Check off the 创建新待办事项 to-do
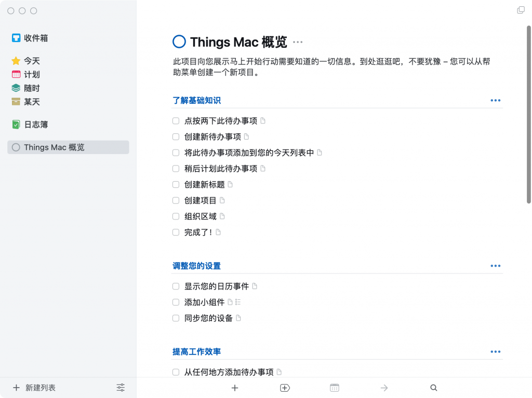This screenshot has width=532, height=398. [176, 136]
